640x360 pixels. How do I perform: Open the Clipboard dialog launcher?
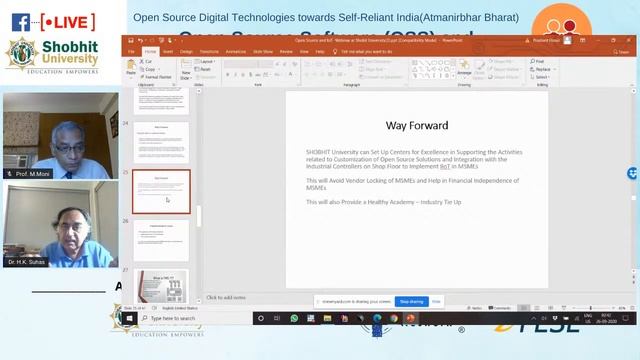174,85
